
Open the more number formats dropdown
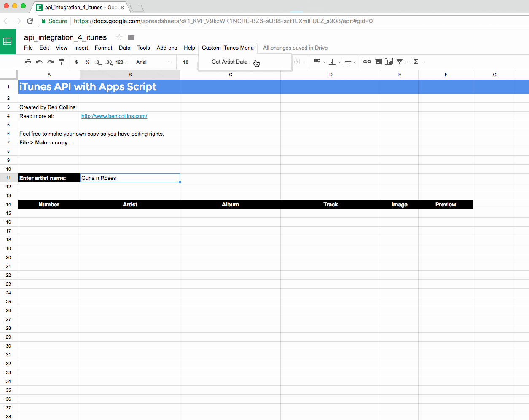(120, 62)
